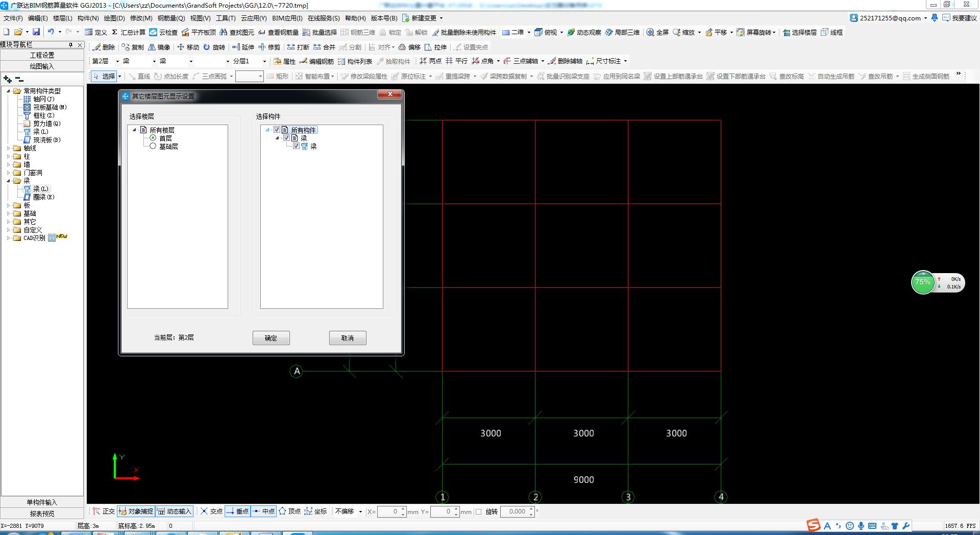Click 打断 break tool

click(298, 47)
